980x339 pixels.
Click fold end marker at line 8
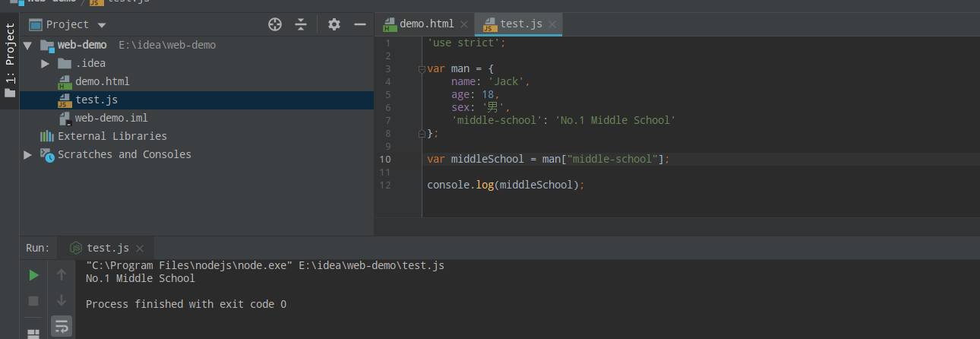pyautogui.click(x=422, y=133)
